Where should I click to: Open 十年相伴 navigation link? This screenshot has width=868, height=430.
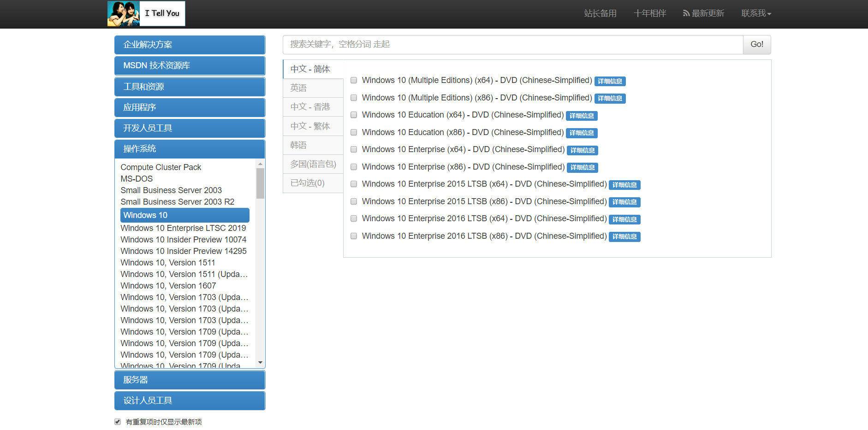pos(650,13)
